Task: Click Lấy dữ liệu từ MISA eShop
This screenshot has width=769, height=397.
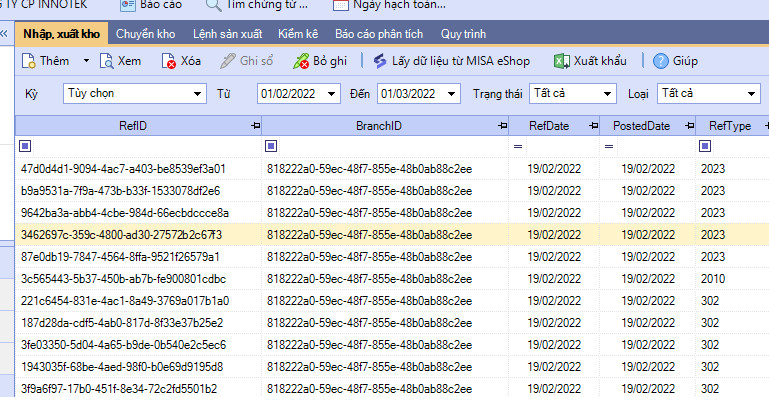Action: tap(452, 61)
